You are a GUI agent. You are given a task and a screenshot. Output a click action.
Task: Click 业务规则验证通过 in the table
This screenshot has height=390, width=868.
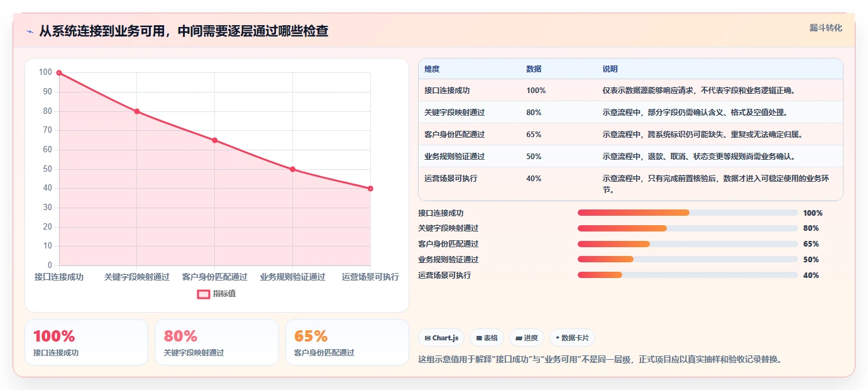point(454,157)
